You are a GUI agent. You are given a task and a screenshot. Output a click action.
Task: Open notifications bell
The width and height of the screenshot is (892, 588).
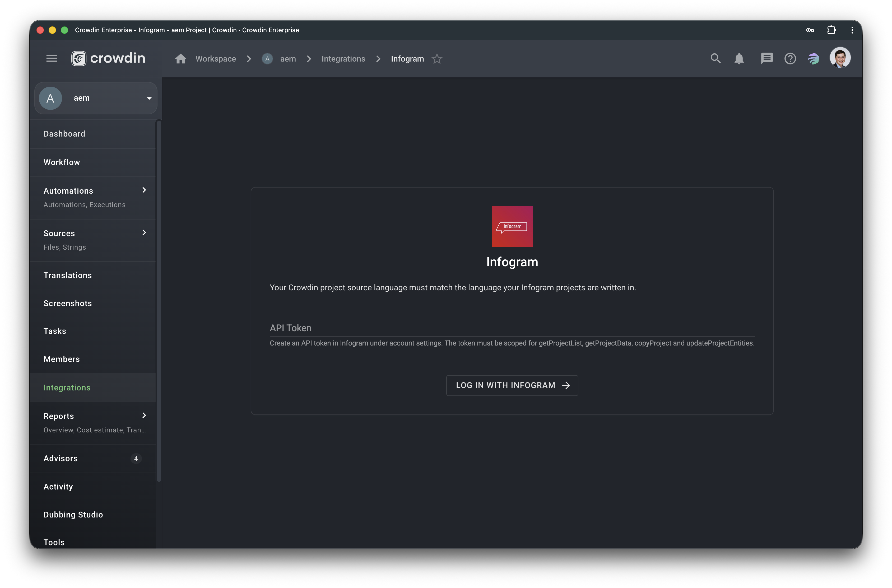tap(739, 59)
